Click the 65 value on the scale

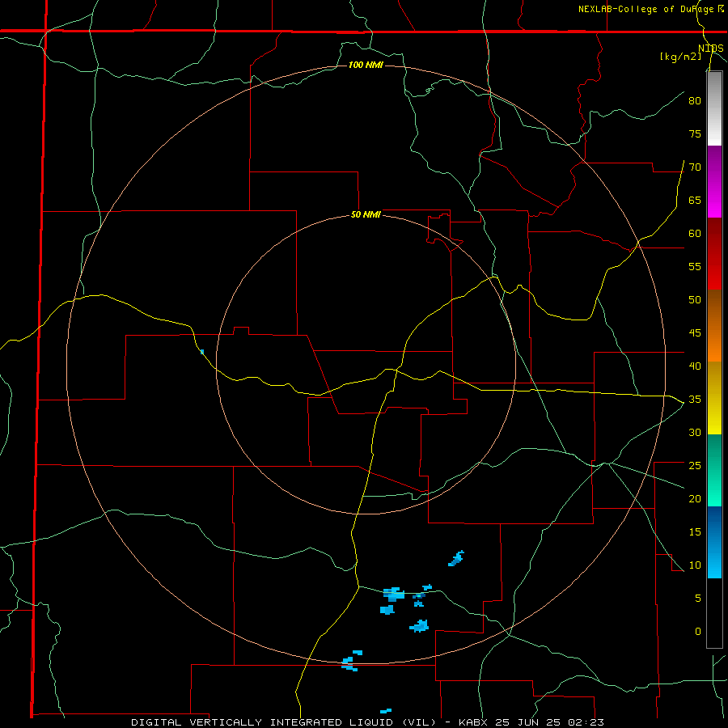(x=695, y=200)
